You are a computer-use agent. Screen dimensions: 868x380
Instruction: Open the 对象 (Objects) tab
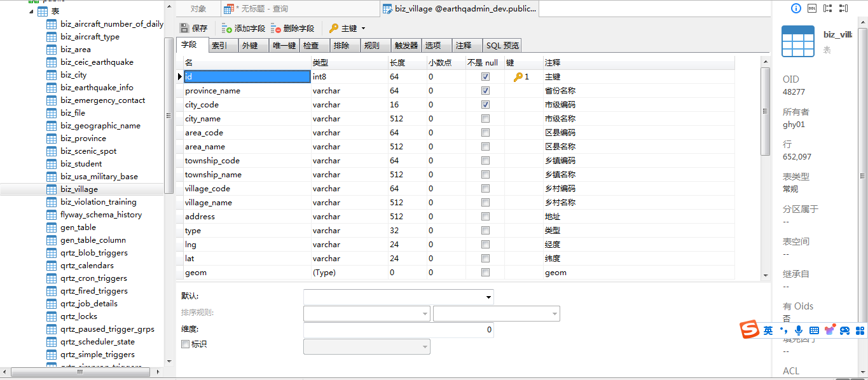pyautogui.click(x=198, y=9)
